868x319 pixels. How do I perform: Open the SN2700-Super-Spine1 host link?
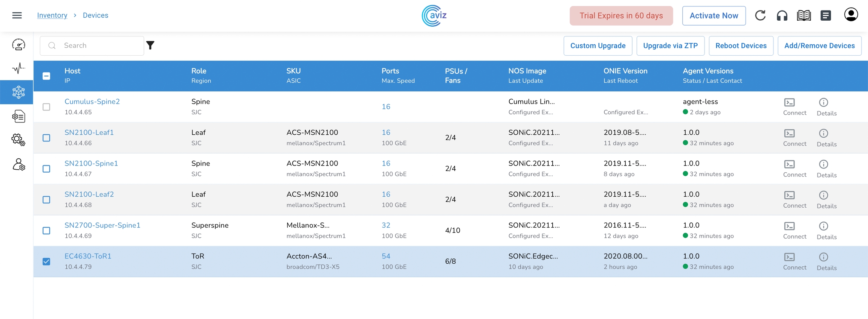(102, 225)
